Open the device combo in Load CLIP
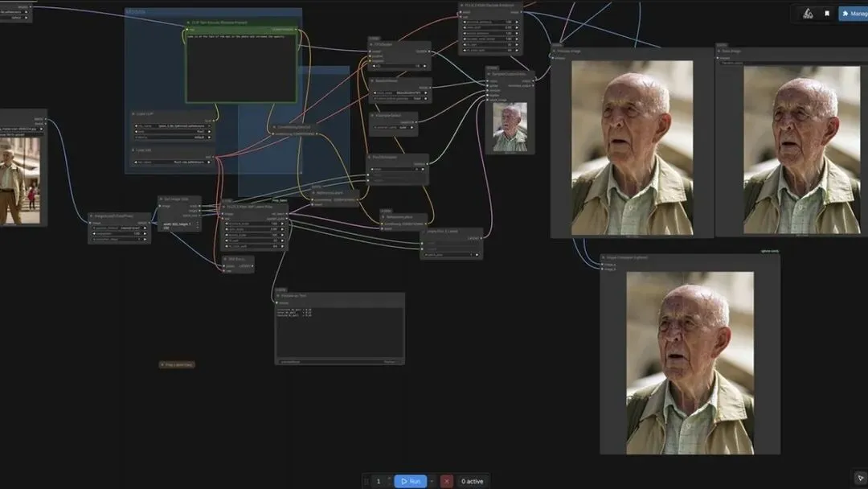This screenshot has width=868, height=489. click(x=173, y=137)
